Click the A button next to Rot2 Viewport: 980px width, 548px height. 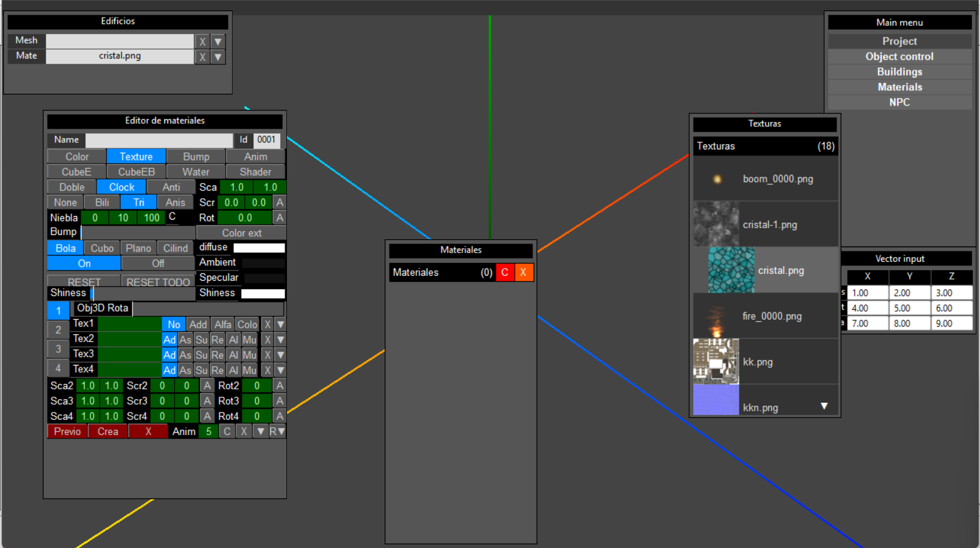[x=279, y=386]
